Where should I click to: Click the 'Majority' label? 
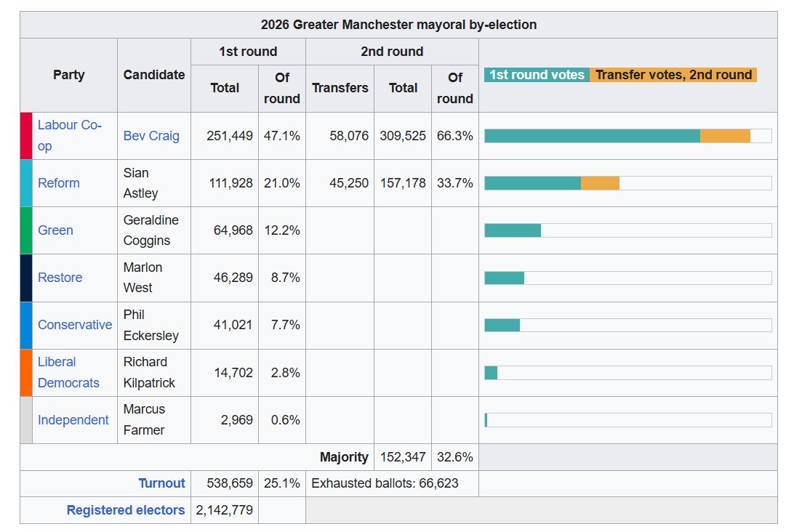[x=345, y=457]
